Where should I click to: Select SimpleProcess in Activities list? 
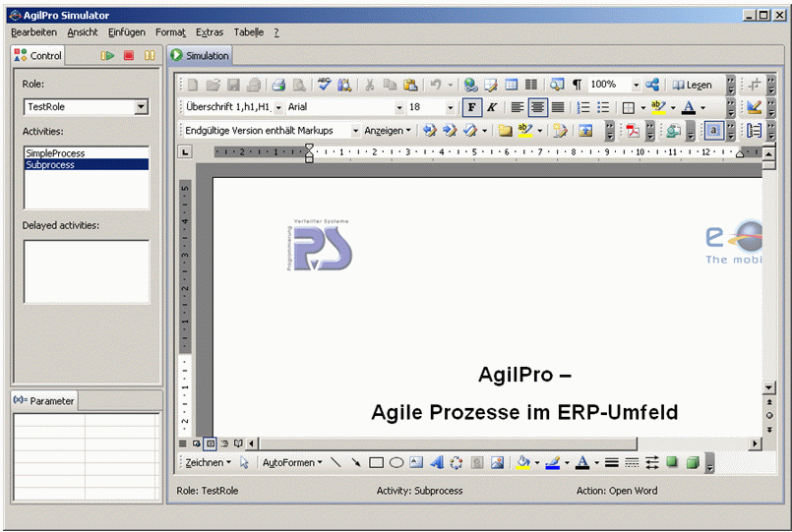pos(87,153)
